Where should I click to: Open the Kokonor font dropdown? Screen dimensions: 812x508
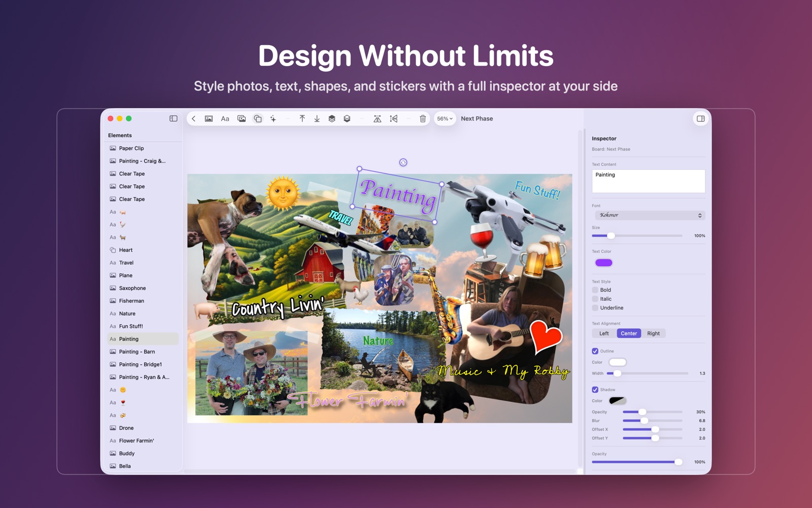(x=650, y=215)
